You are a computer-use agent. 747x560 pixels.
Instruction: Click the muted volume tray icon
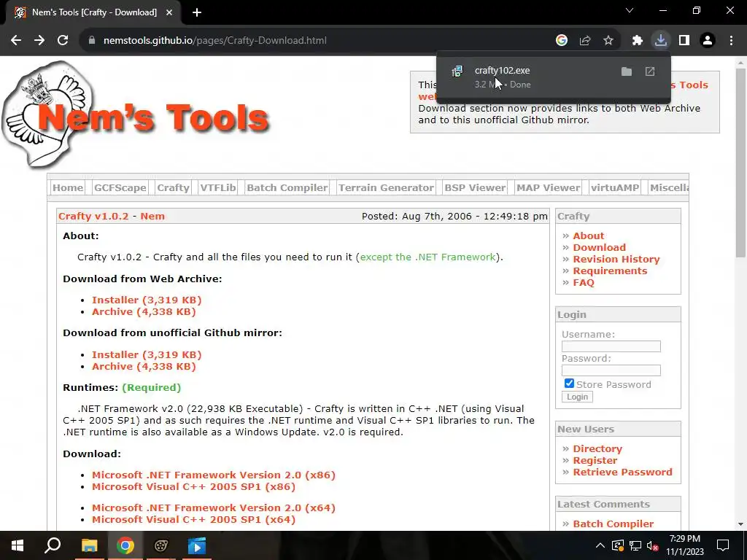click(653, 545)
